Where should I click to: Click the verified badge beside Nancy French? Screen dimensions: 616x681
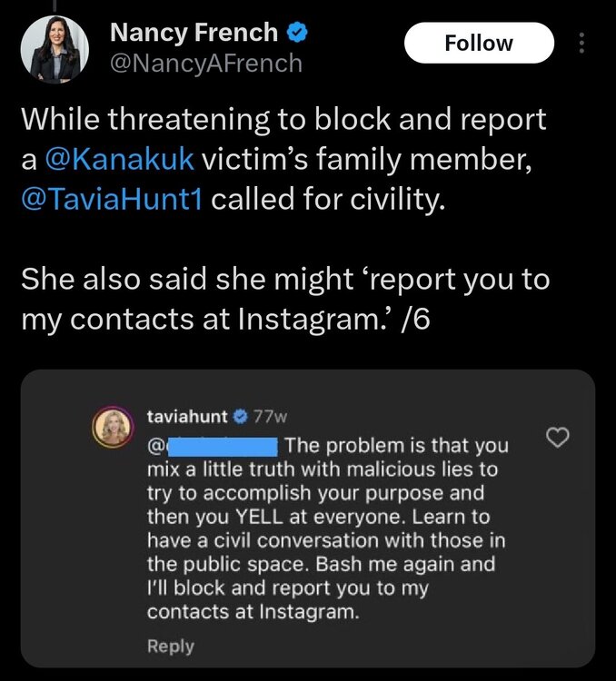point(297,34)
